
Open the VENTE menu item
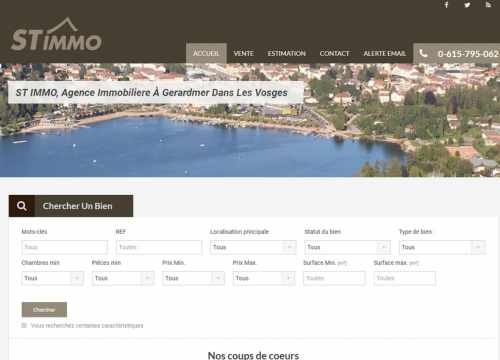(243, 53)
